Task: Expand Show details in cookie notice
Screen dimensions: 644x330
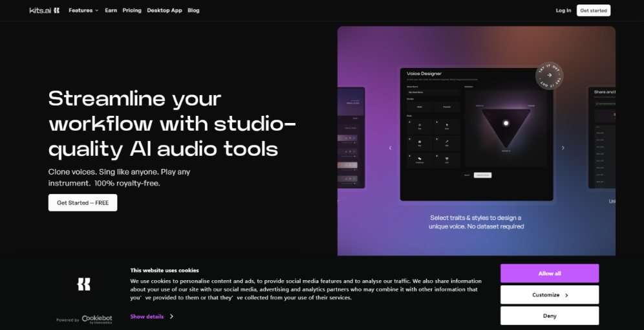Action: [x=151, y=316]
